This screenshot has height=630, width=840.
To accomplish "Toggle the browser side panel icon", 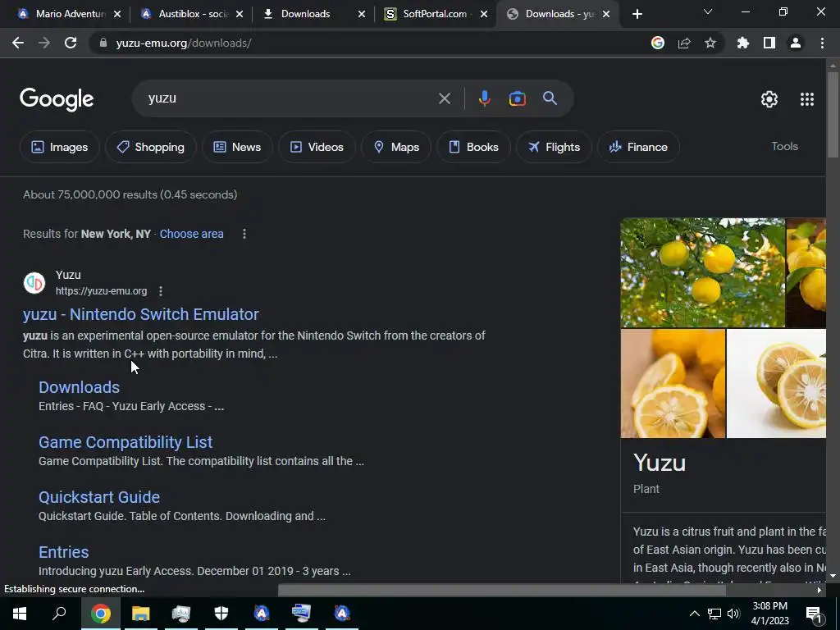I will [769, 43].
